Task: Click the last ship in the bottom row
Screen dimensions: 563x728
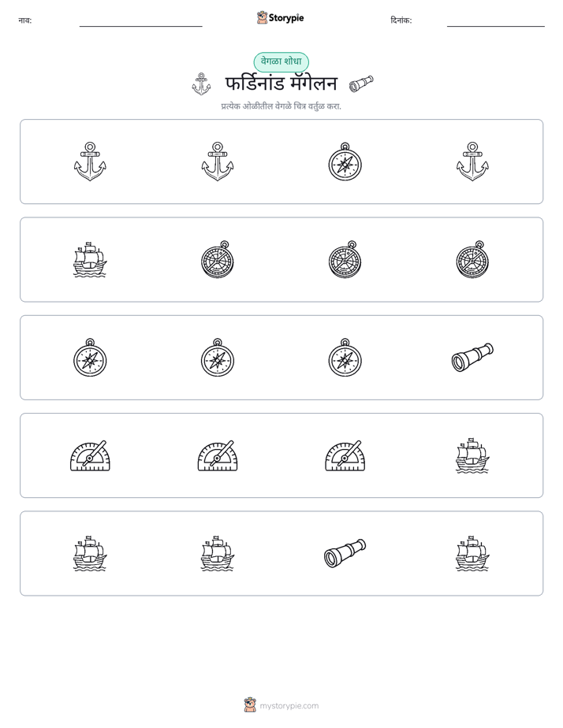Action: pos(472,553)
